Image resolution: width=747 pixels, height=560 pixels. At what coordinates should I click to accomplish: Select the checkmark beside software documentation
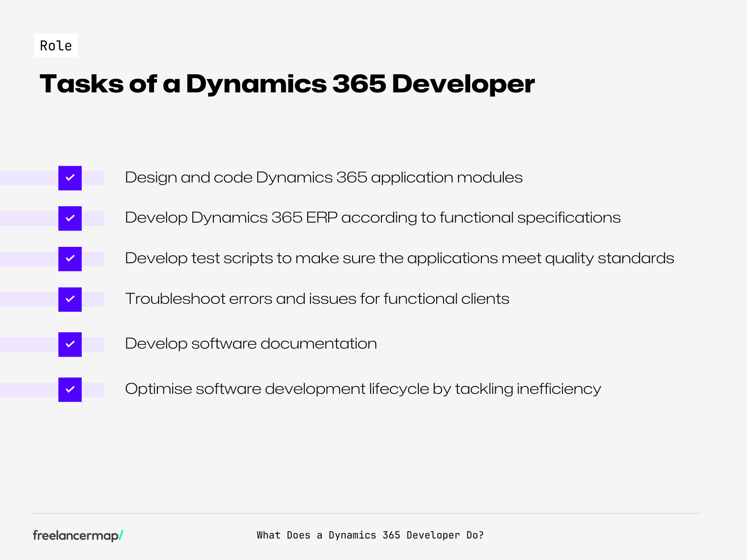tap(70, 344)
